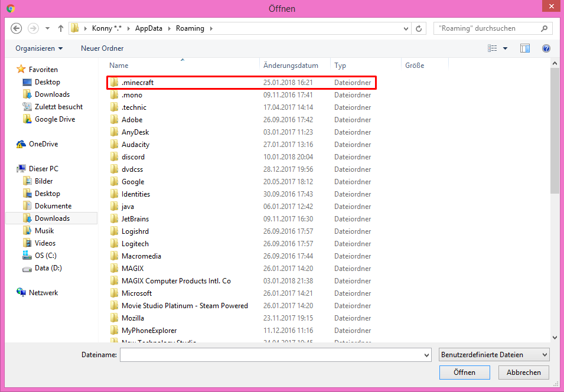Click the Konny *.* breadcrumb segment
This screenshot has height=392, width=564.
pyautogui.click(x=107, y=28)
